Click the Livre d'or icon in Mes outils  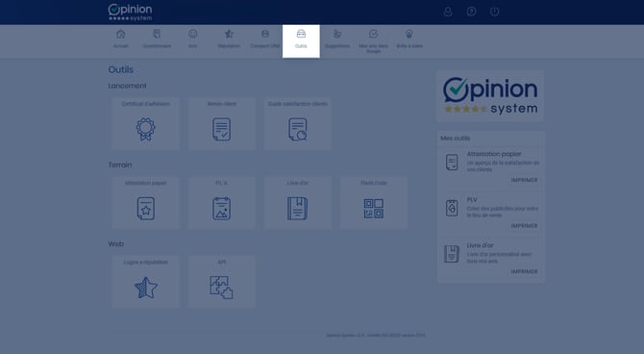452,254
